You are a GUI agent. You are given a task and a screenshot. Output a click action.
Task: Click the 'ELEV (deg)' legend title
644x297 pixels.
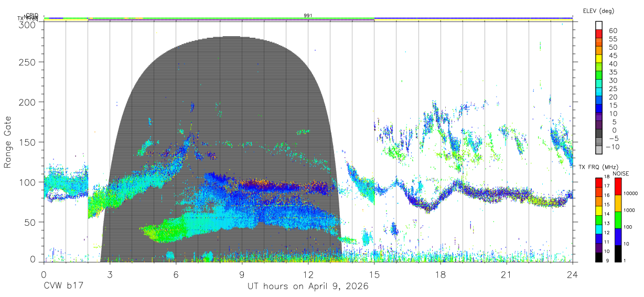(598, 10)
